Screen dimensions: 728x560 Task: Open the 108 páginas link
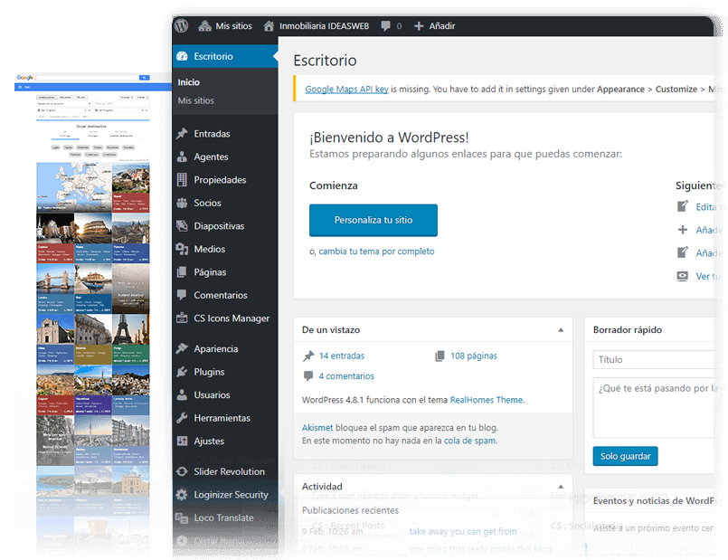tap(474, 356)
